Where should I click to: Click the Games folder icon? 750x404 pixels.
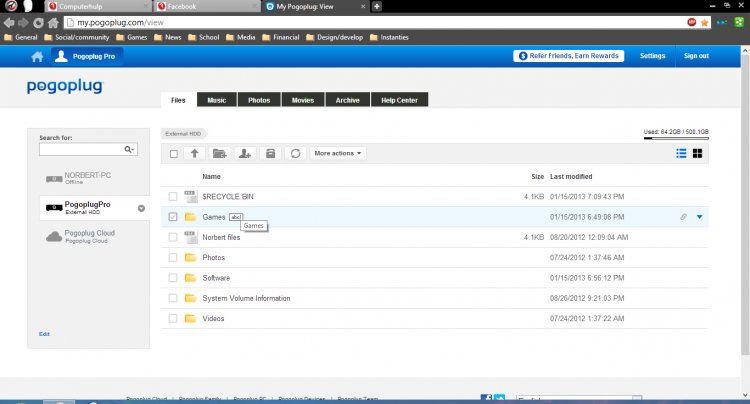point(190,217)
